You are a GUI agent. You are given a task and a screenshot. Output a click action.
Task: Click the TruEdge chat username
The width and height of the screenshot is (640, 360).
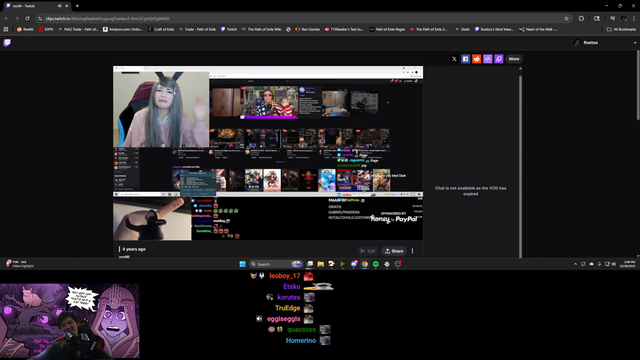click(288, 308)
